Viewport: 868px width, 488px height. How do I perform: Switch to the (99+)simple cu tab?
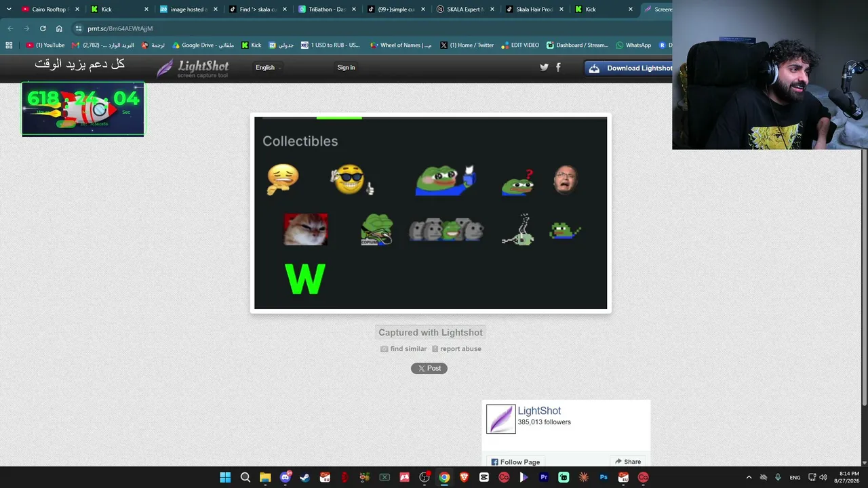click(397, 9)
